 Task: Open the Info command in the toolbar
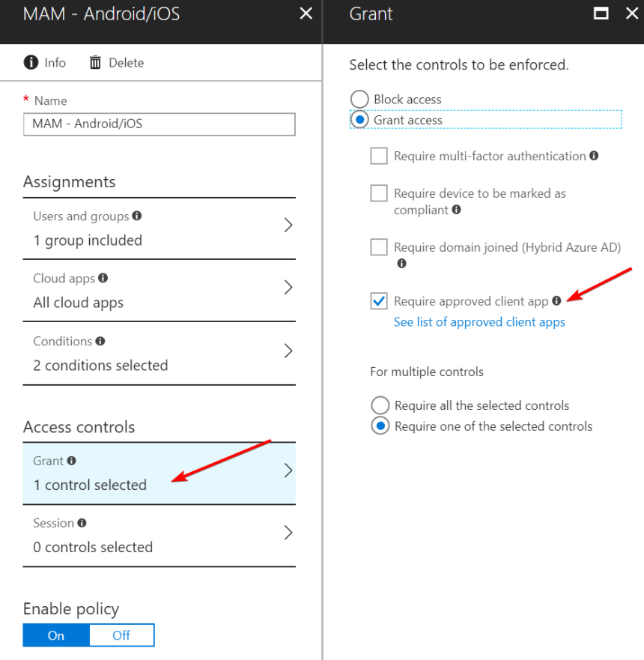tap(43, 63)
